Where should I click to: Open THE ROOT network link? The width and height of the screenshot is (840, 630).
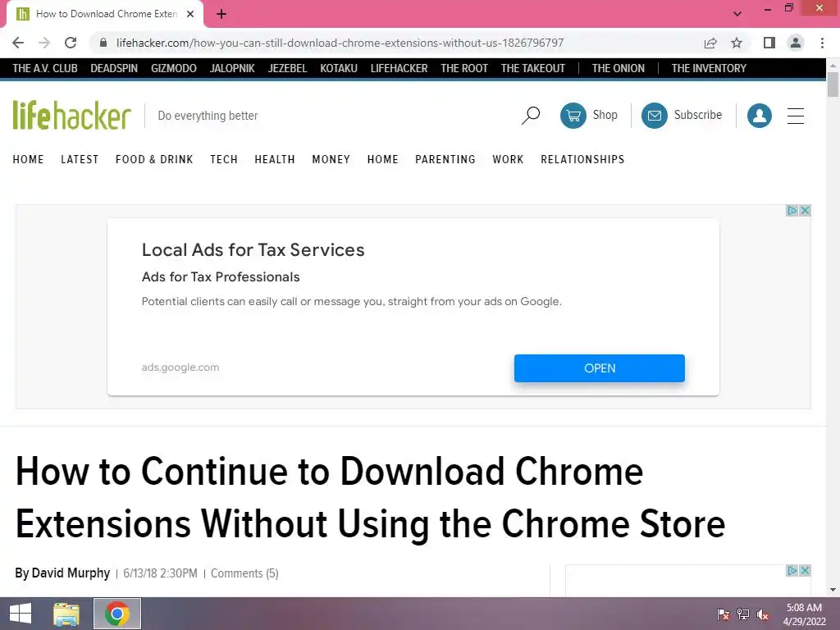pyautogui.click(x=464, y=68)
